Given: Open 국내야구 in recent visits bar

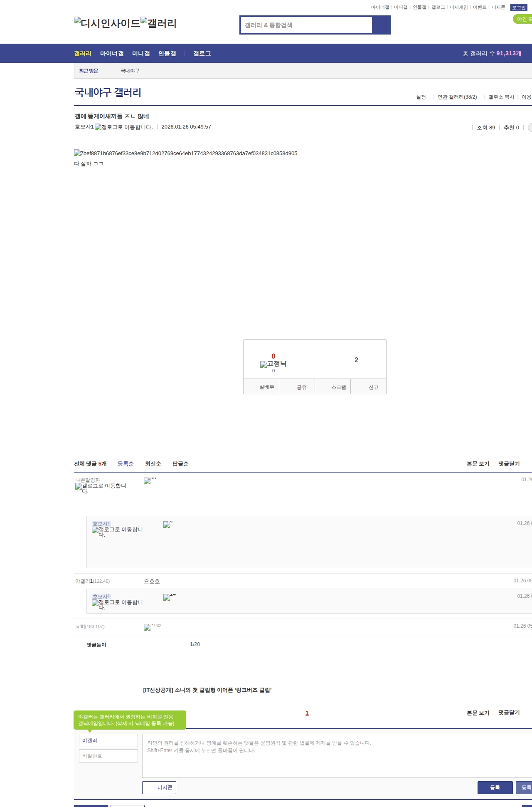Looking at the screenshot, I should point(130,71).
